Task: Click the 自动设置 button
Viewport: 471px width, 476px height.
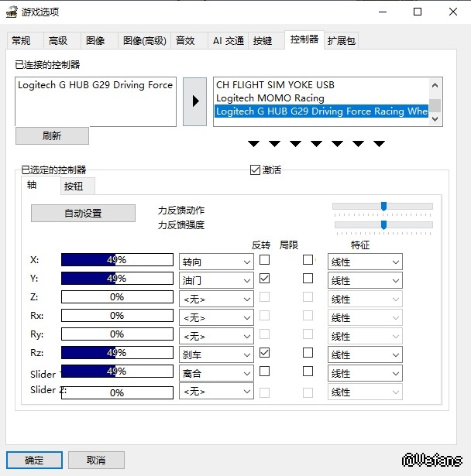Action: 83,213
